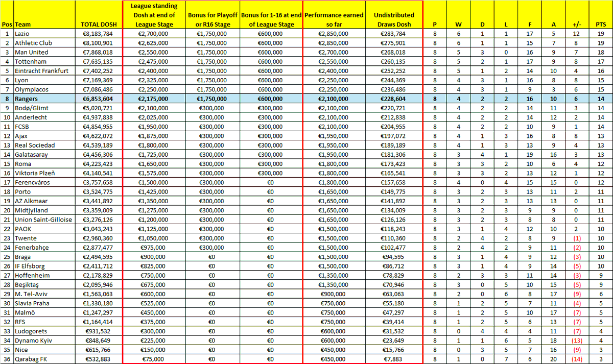Viewport: 613px width, 364px height.
Task: Click the PAOK team cell
Action: 44,229
